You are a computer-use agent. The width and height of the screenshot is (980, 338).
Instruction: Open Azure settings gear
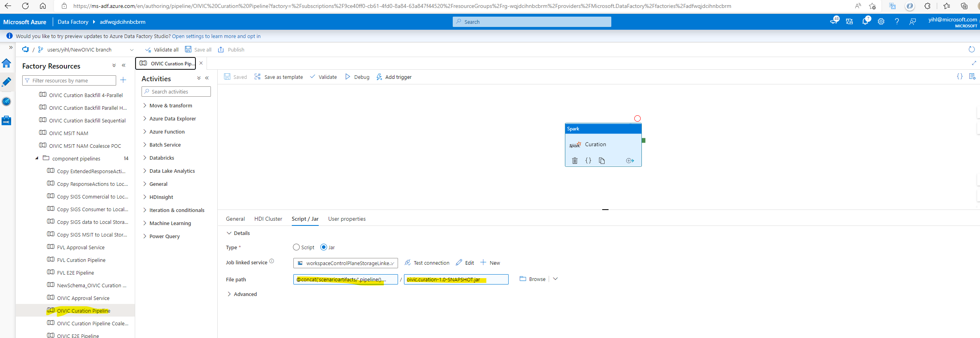coord(881,22)
